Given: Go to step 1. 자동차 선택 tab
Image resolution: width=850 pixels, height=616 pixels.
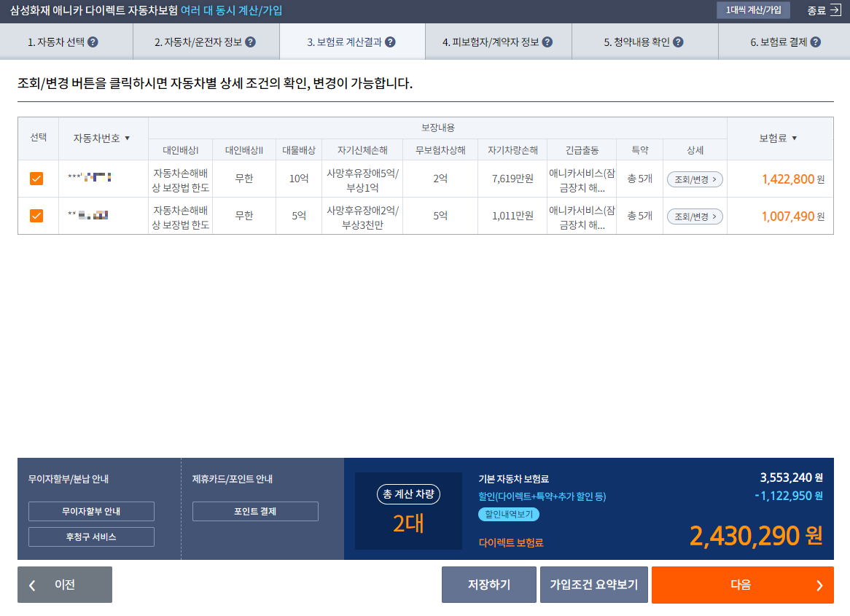Looking at the screenshot, I should point(66,42).
